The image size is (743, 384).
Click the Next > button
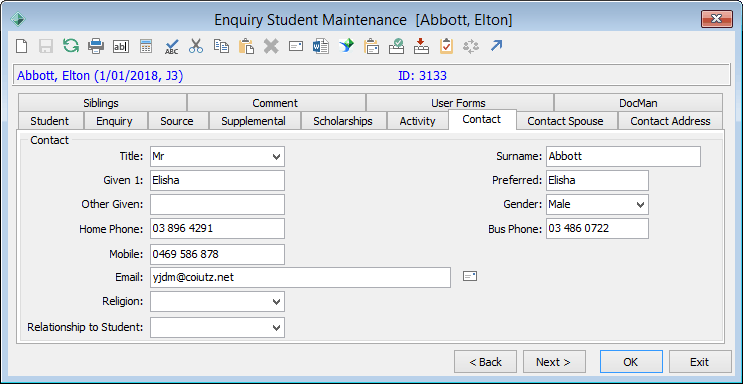click(x=554, y=362)
